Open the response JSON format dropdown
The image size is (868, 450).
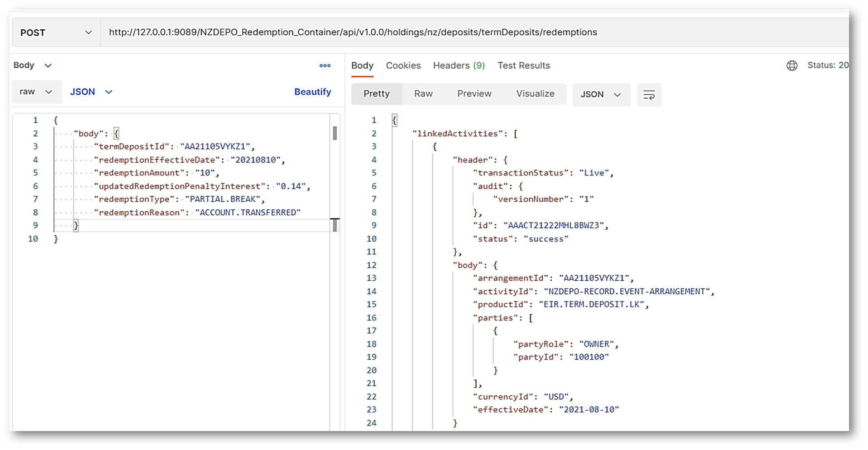click(x=601, y=95)
